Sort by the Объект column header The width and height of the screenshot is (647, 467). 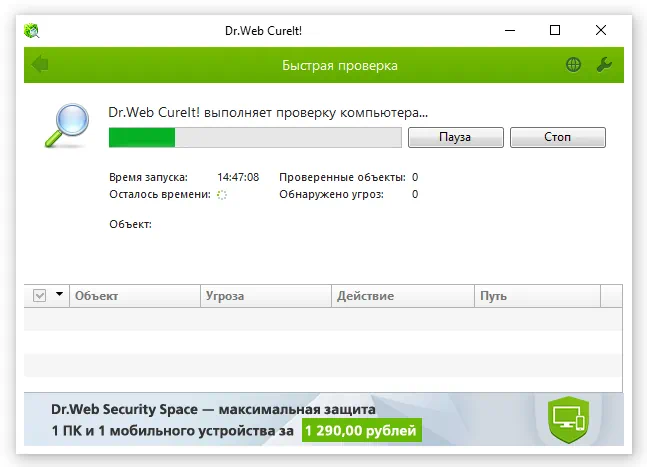point(135,296)
